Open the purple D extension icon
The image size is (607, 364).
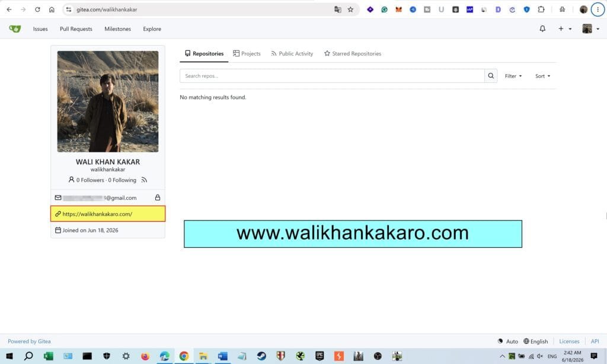point(498,9)
